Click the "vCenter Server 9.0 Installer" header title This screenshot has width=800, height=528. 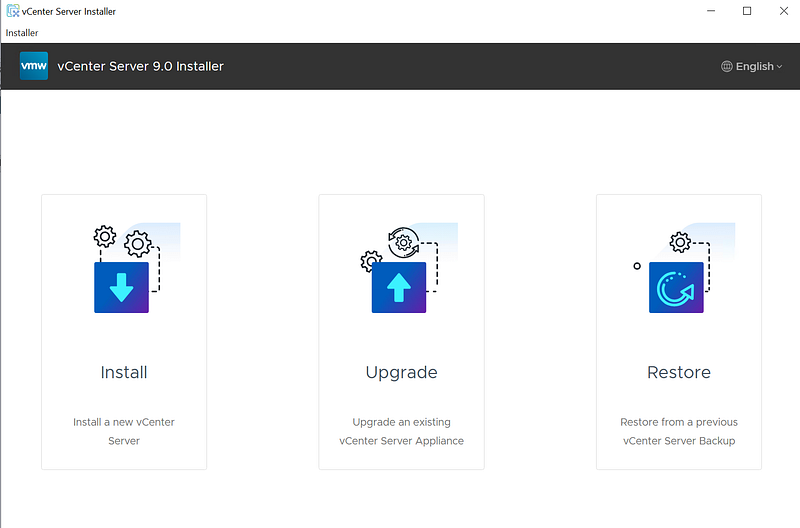[x=141, y=66]
